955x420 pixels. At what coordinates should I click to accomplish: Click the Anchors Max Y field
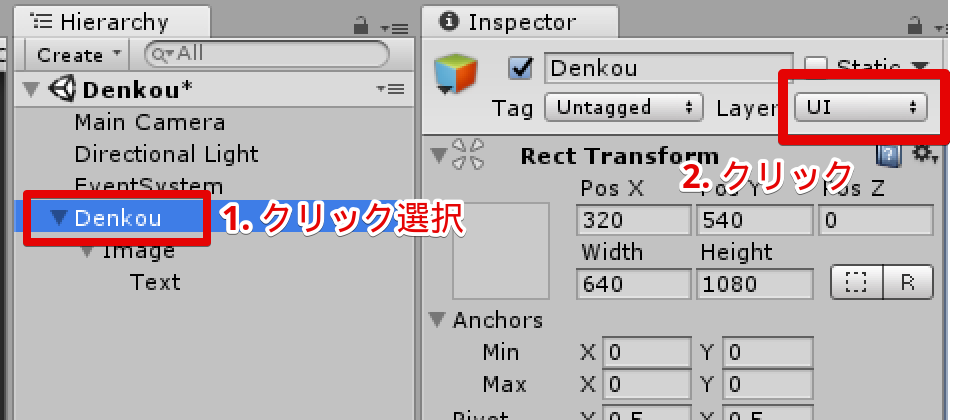pyautogui.click(x=767, y=385)
